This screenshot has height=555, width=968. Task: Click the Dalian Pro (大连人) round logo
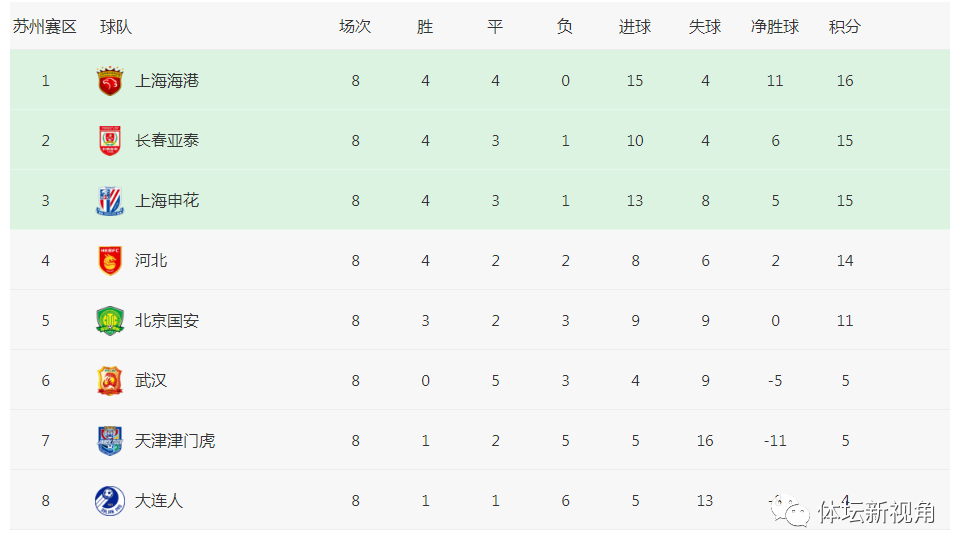pyautogui.click(x=110, y=500)
